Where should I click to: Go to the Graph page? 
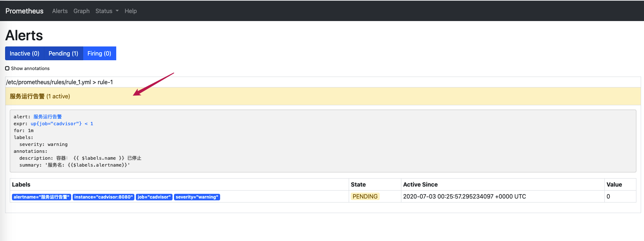point(81,11)
